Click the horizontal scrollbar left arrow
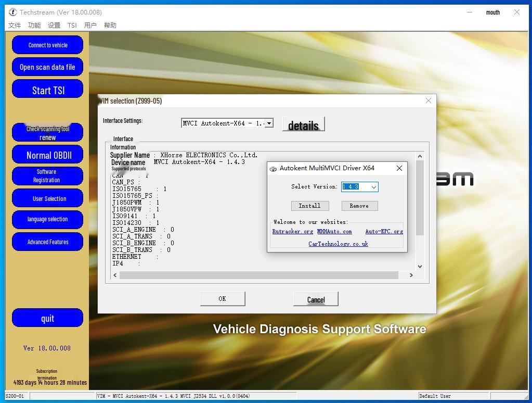 115,275
